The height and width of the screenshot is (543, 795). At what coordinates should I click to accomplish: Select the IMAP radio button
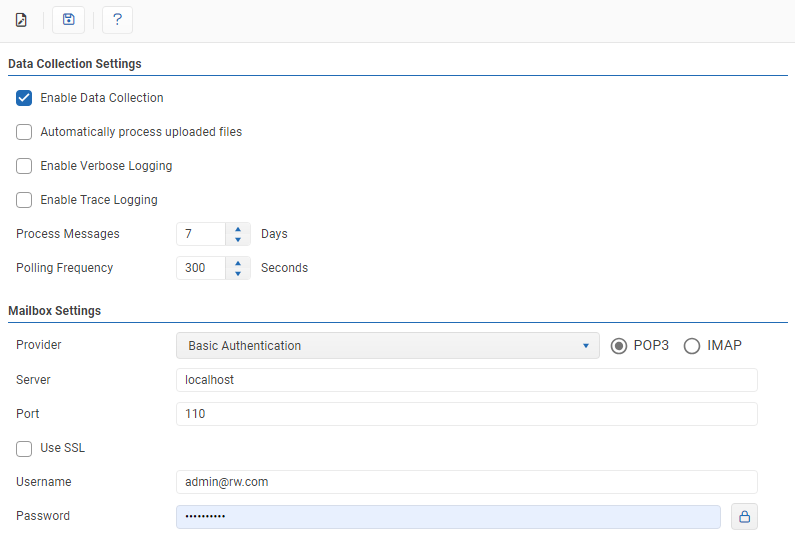tap(692, 346)
